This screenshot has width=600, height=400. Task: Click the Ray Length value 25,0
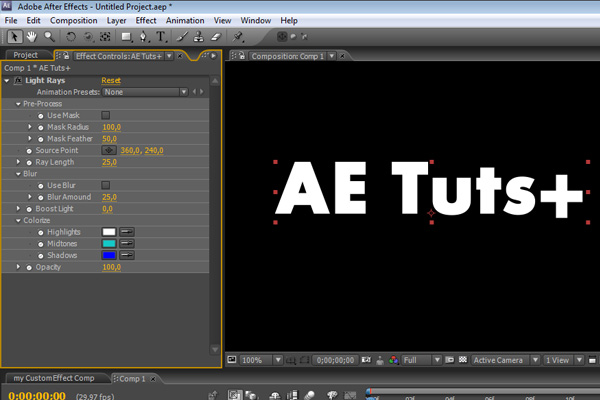coord(109,162)
